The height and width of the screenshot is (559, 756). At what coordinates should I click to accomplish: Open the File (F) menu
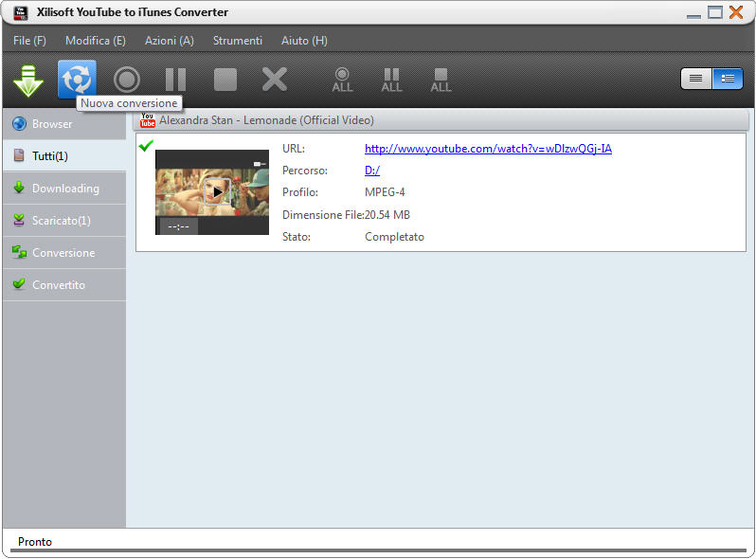(29, 41)
